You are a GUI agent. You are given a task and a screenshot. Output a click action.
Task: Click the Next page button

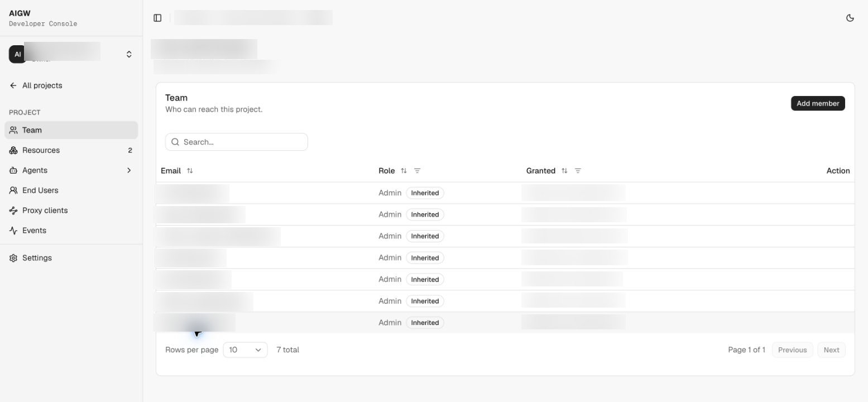click(x=831, y=350)
